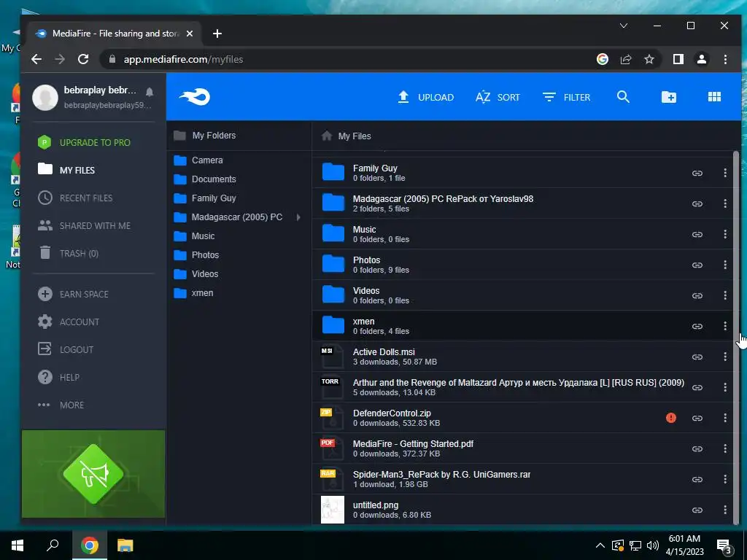Open Account settings in sidebar

[69, 322]
